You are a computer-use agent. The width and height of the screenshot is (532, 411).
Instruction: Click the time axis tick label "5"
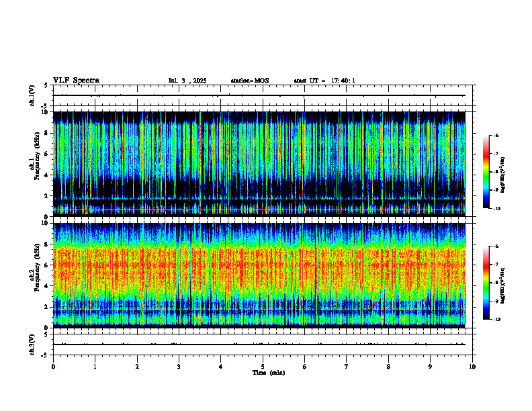[x=263, y=367]
